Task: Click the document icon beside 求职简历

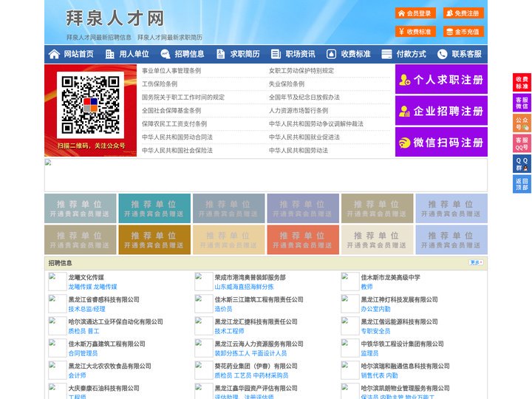Action: pyautogui.click(x=220, y=54)
